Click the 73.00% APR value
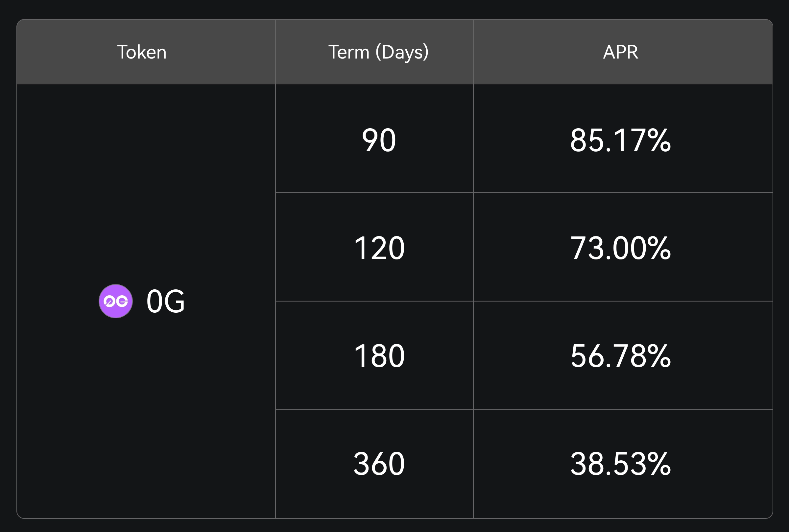This screenshot has width=789, height=532. tap(620, 248)
